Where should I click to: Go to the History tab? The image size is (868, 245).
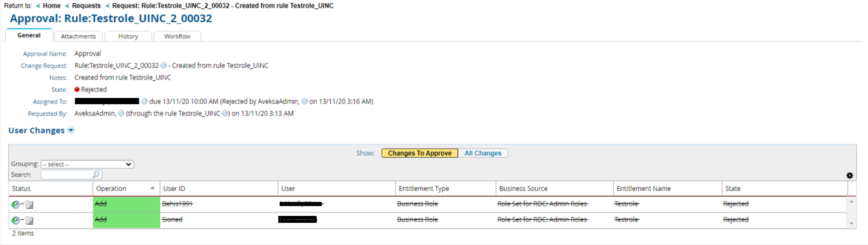[x=128, y=36]
